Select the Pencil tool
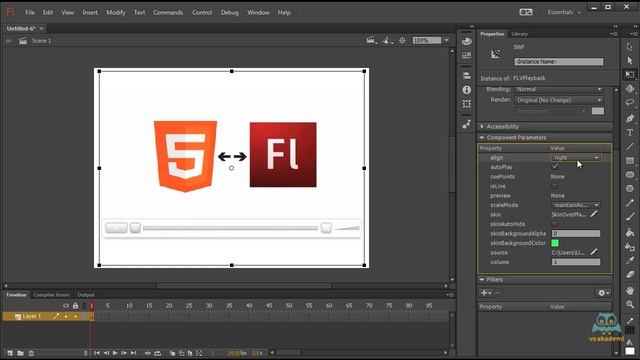640x360 pixels. [x=630, y=203]
